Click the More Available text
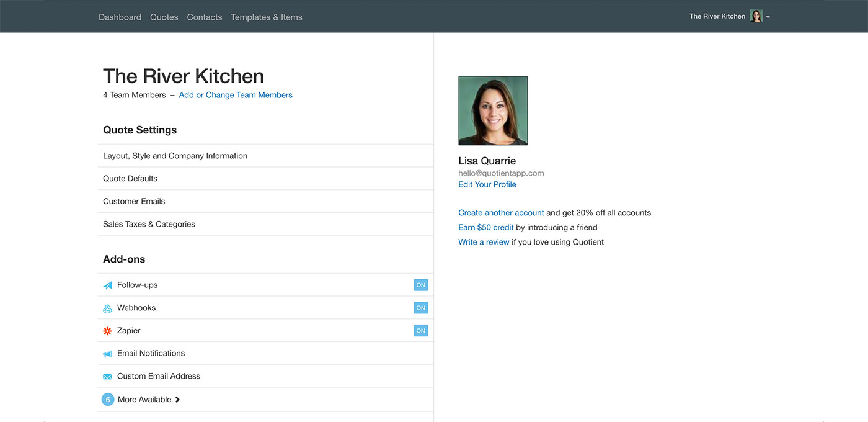The width and height of the screenshot is (868, 422). [144, 400]
